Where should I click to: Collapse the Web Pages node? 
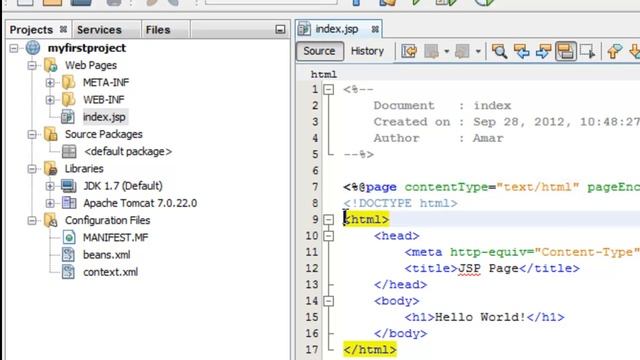point(32,65)
